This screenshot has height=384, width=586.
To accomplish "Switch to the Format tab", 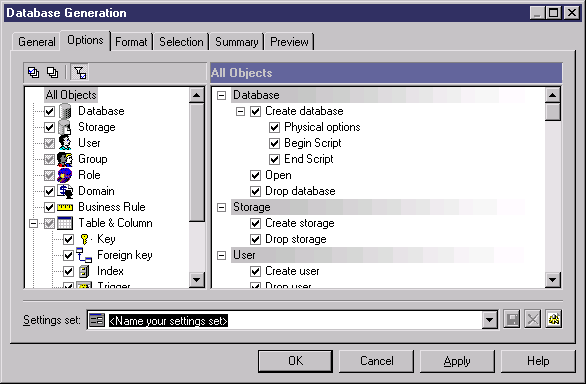I will [131, 42].
